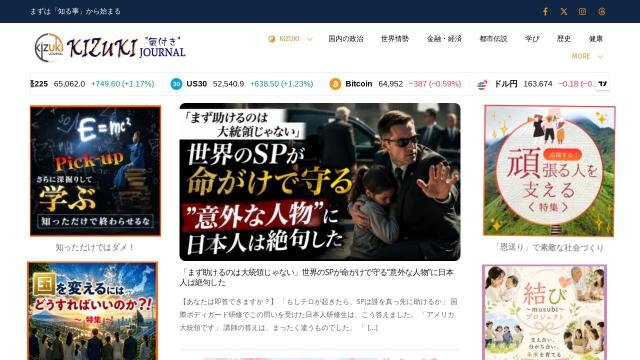Open the SP bodyguard article headline link

[317, 278]
